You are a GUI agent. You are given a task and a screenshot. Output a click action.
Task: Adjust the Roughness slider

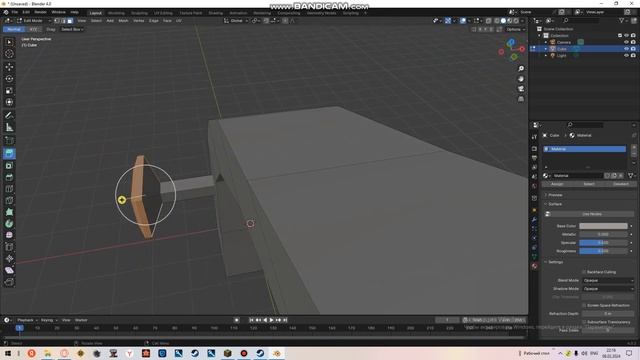click(x=603, y=251)
